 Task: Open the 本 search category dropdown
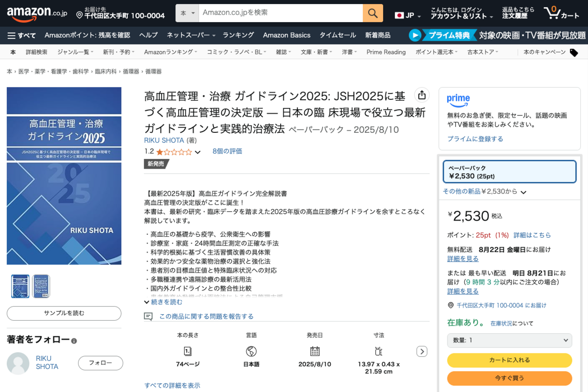point(187,13)
